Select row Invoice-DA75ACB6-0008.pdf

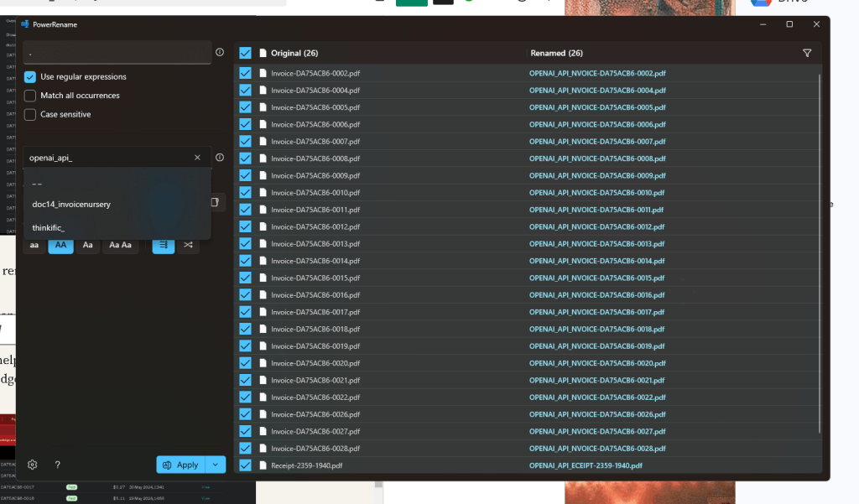[528, 158]
